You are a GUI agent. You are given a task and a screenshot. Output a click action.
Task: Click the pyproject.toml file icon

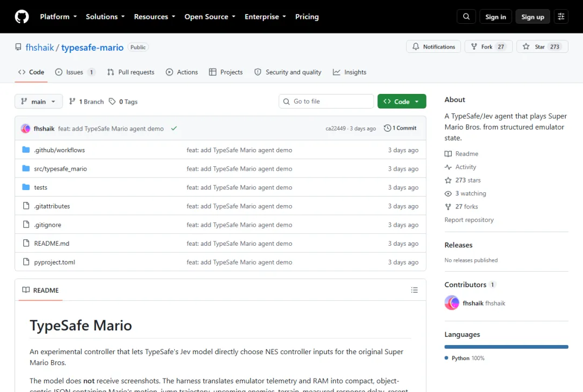(x=26, y=262)
